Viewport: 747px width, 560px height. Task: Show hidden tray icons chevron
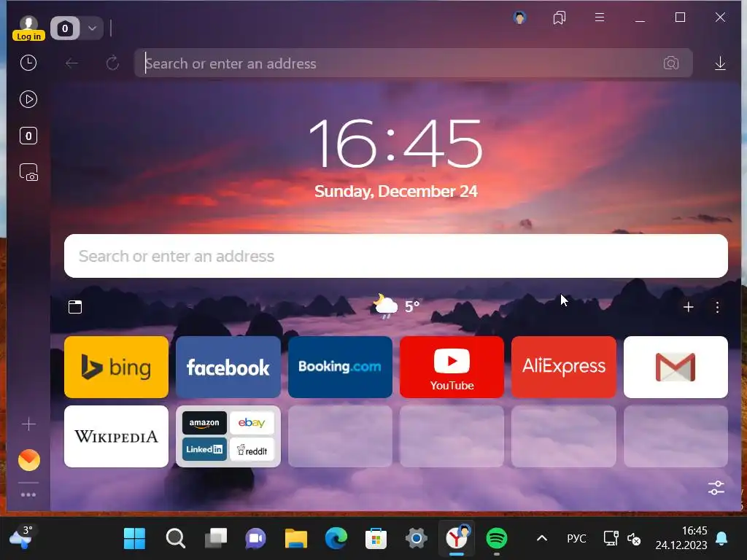point(542,539)
